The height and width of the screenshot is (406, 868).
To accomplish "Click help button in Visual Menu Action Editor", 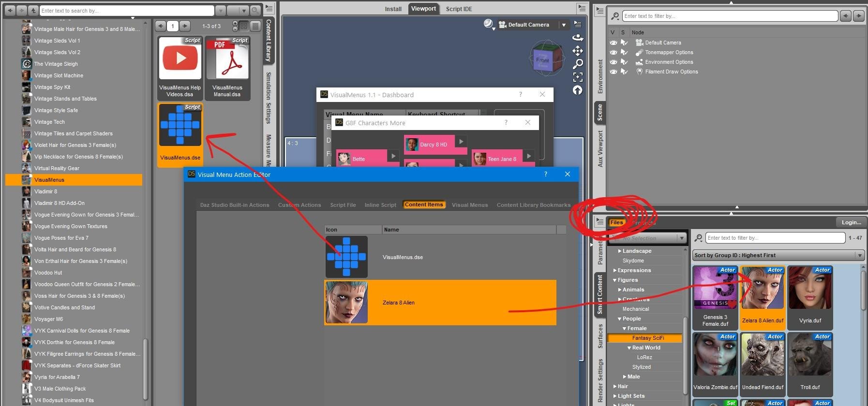I will point(546,174).
